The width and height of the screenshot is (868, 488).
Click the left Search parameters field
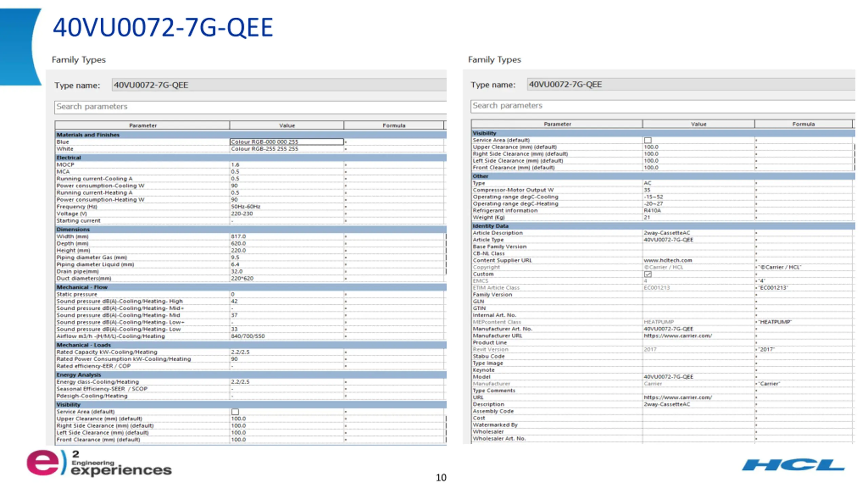point(250,107)
